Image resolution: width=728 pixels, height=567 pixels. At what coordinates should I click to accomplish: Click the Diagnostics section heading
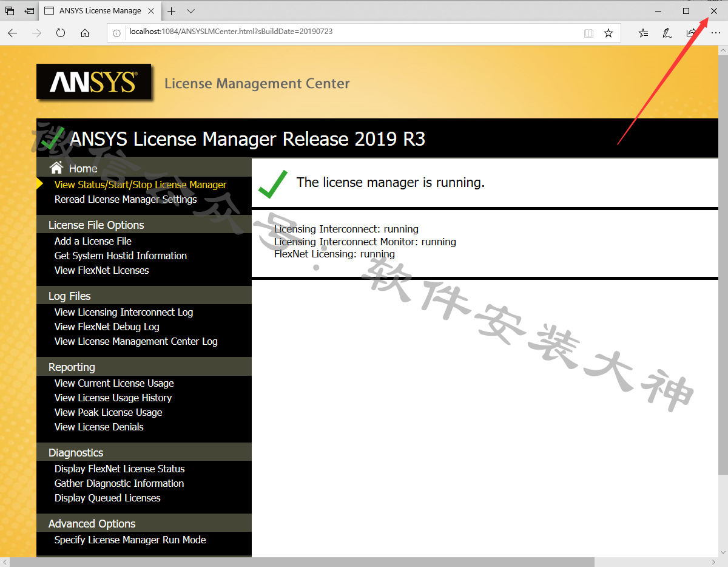[x=75, y=452]
